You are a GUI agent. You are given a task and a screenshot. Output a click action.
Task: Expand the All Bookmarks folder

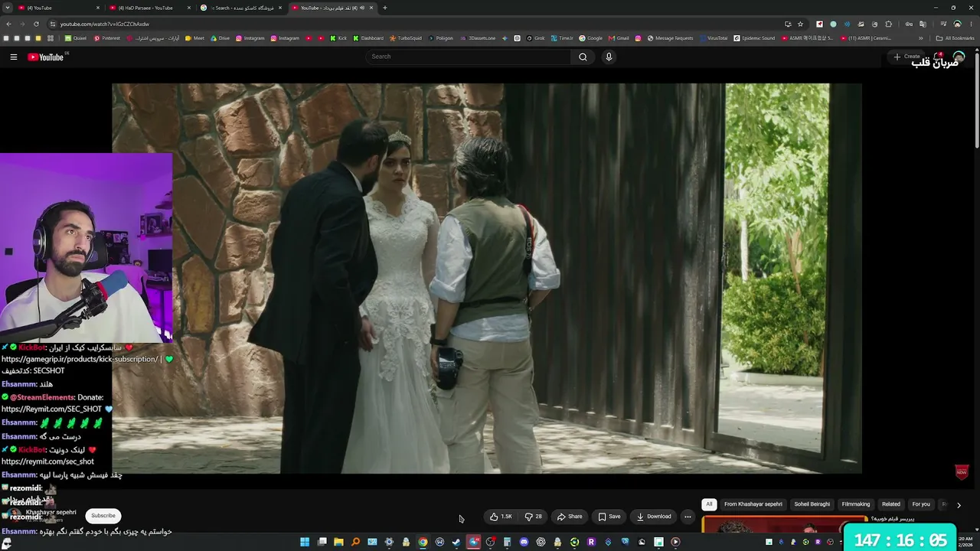pos(955,38)
